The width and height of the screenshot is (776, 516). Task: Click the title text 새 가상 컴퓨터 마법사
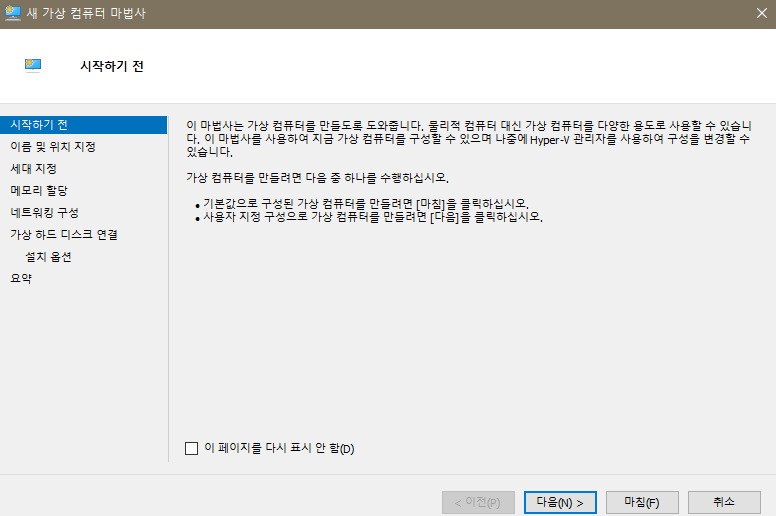[87, 13]
